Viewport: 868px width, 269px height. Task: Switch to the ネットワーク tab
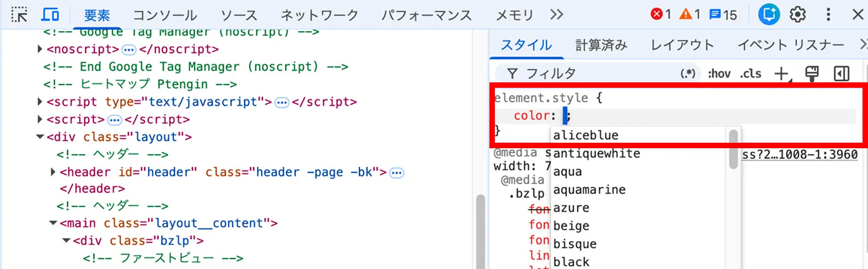[319, 15]
